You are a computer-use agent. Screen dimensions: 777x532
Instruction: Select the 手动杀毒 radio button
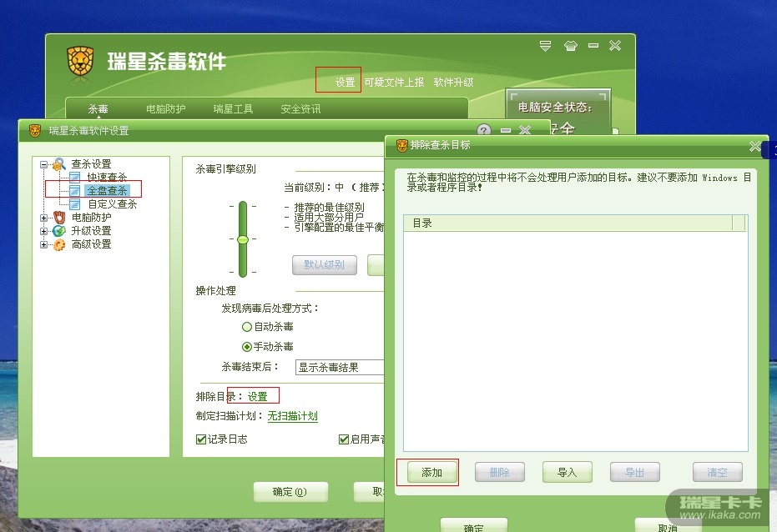pos(246,347)
